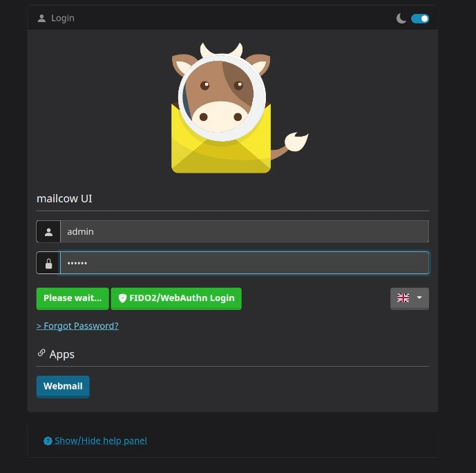This screenshot has width=476, height=473.
Task: Click Show/Hide help panel link
Action: point(95,441)
